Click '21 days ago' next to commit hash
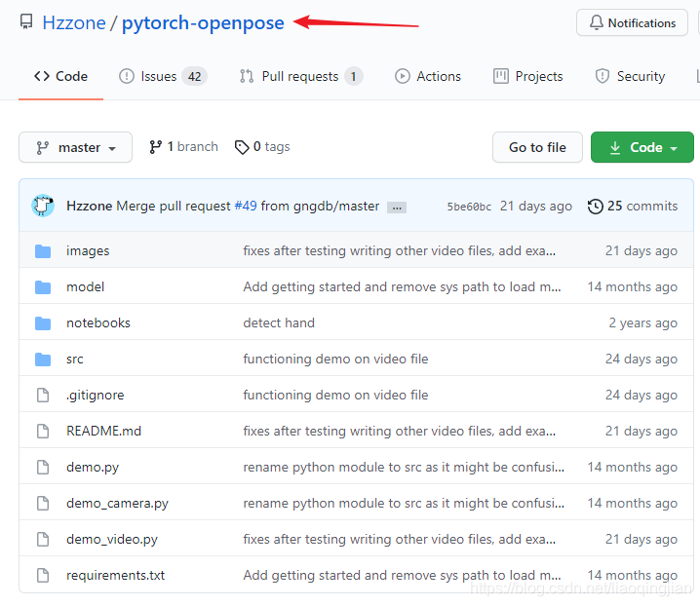Image resolution: width=700 pixels, height=606 pixels. (x=536, y=206)
